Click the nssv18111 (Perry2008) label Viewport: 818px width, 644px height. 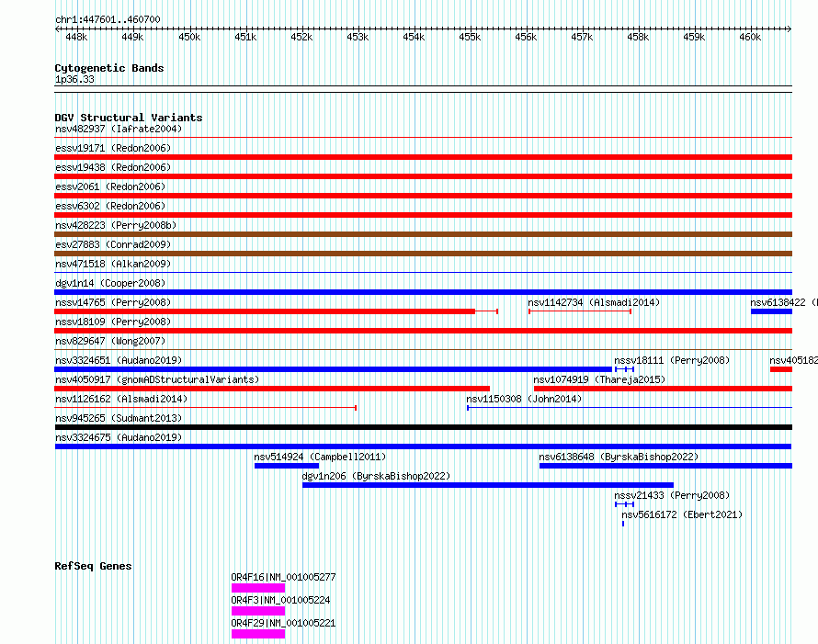click(x=672, y=360)
